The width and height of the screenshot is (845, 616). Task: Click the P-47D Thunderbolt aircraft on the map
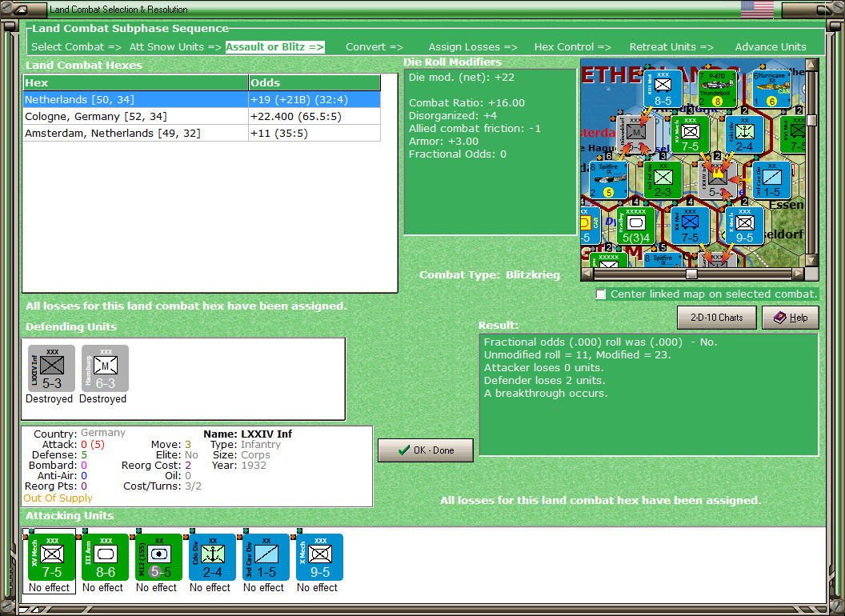pyautogui.click(x=717, y=89)
